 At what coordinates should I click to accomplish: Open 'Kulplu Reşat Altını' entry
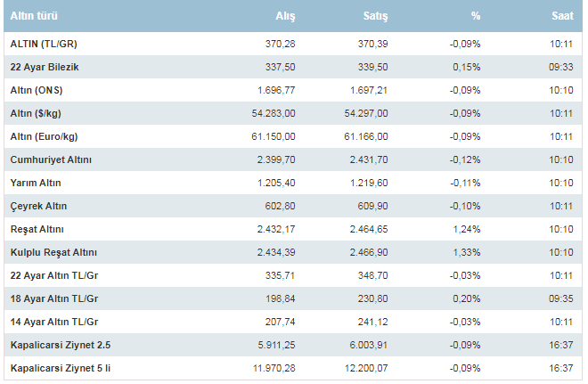coord(53,252)
